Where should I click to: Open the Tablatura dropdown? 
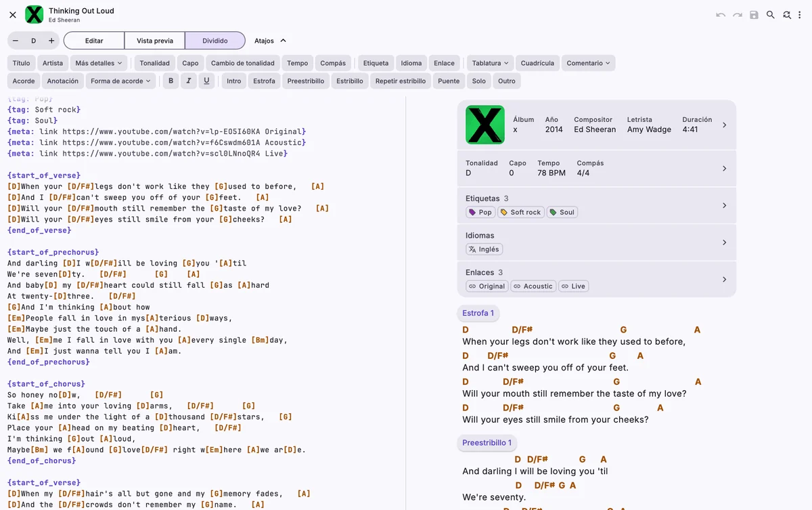tap(491, 63)
